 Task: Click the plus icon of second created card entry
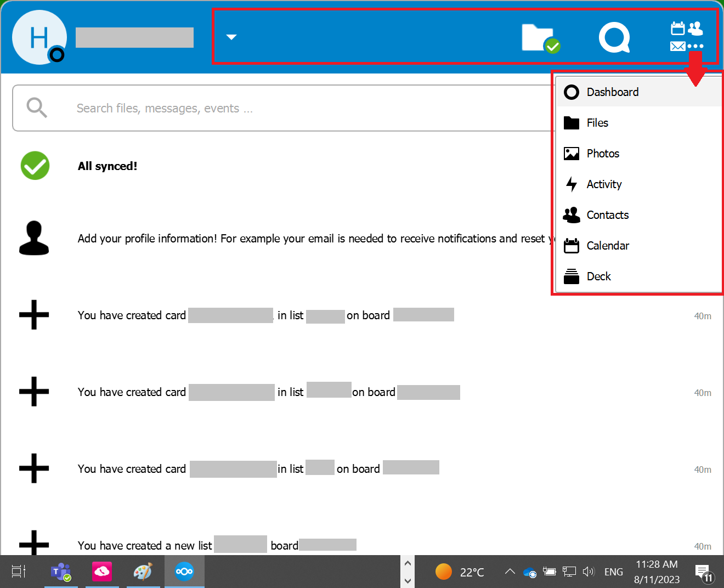pos(34,392)
